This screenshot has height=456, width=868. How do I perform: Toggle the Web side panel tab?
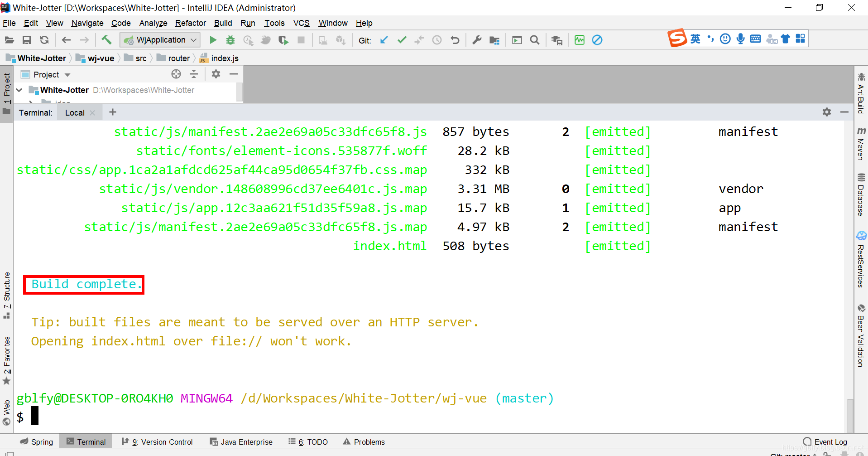click(7, 412)
